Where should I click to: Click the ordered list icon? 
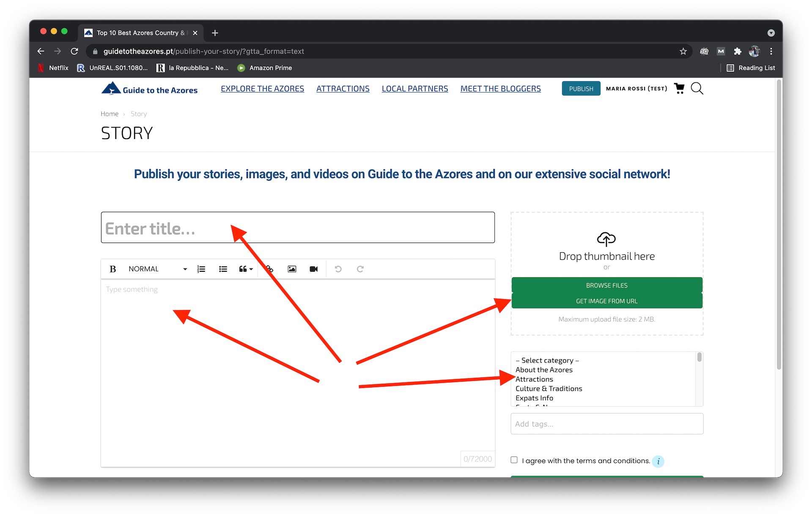[x=201, y=269]
